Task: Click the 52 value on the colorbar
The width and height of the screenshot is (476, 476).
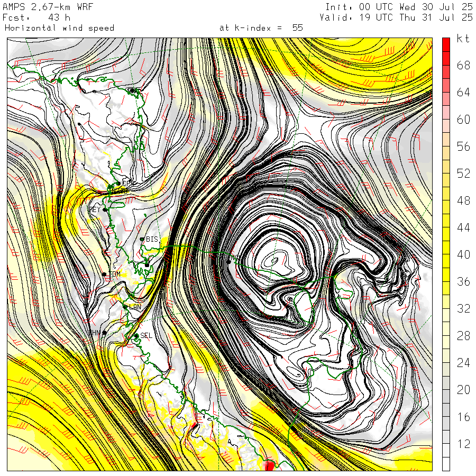Action: (x=463, y=173)
